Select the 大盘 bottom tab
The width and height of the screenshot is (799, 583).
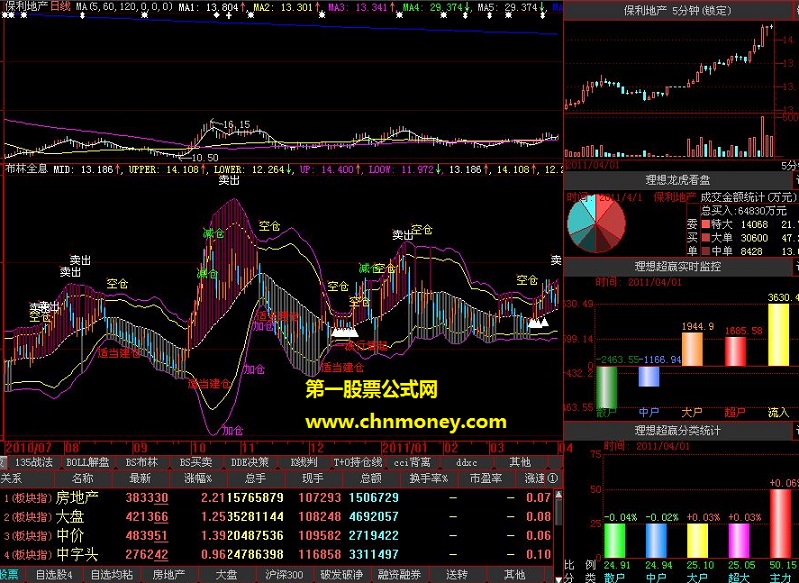pyautogui.click(x=226, y=575)
